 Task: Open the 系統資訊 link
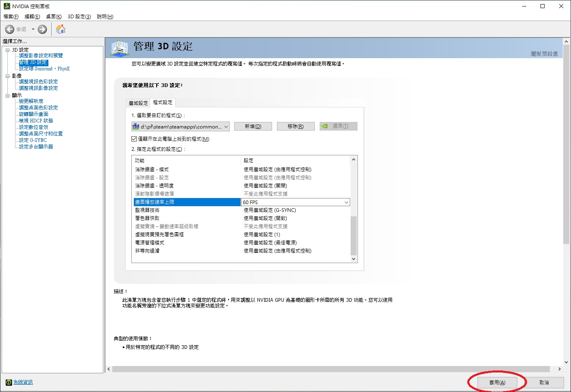pos(23,382)
